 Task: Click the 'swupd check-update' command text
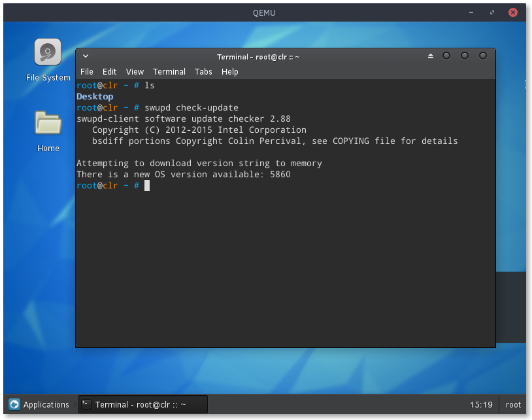[191, 108]
